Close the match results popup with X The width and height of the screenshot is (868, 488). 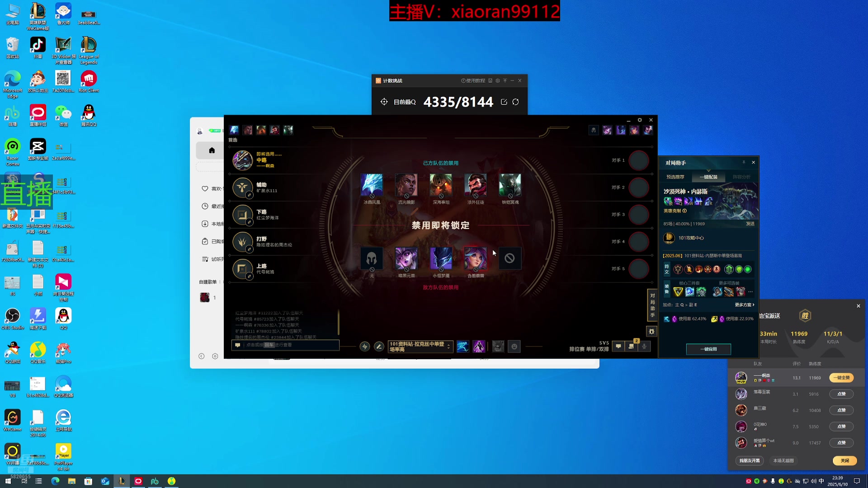click(858, 306)
